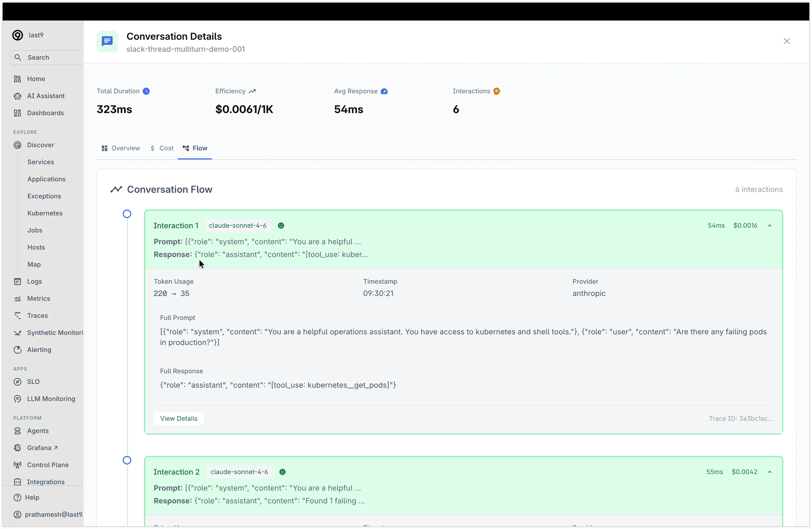
Task: Click the user profile icon
Action: click(17, 514)
